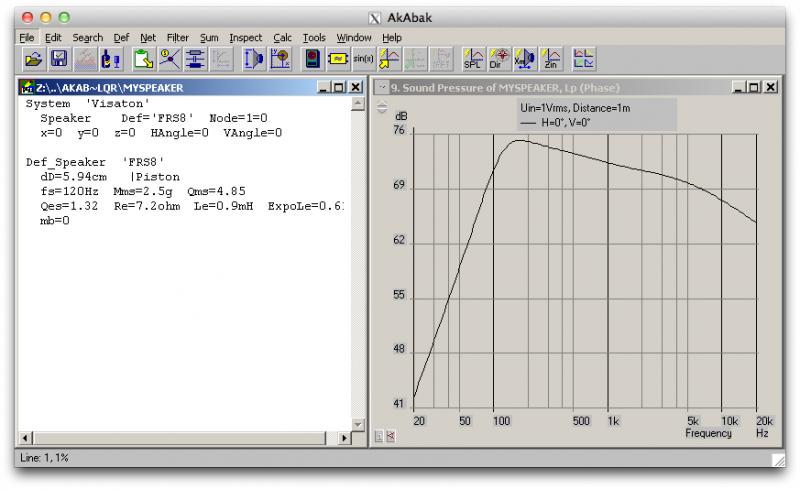Open the Tools menu
800x489 pixels.
click(x=314, y=38)
